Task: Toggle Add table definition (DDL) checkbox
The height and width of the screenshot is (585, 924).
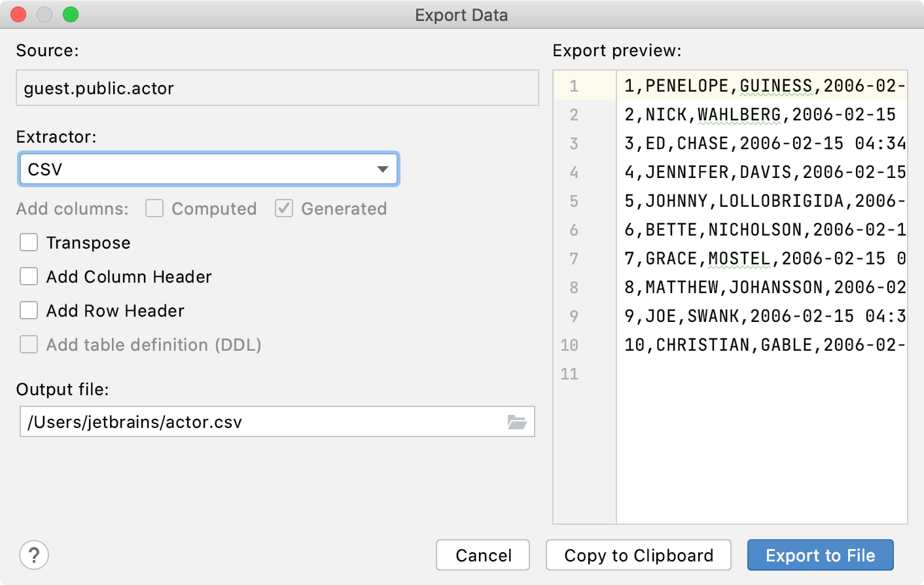Action: 29,345
